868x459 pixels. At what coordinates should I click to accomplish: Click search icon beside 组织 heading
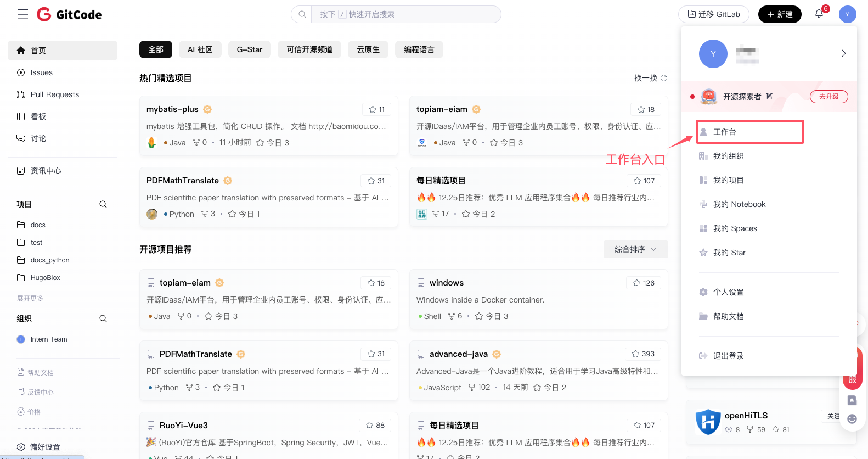(103, 318)
